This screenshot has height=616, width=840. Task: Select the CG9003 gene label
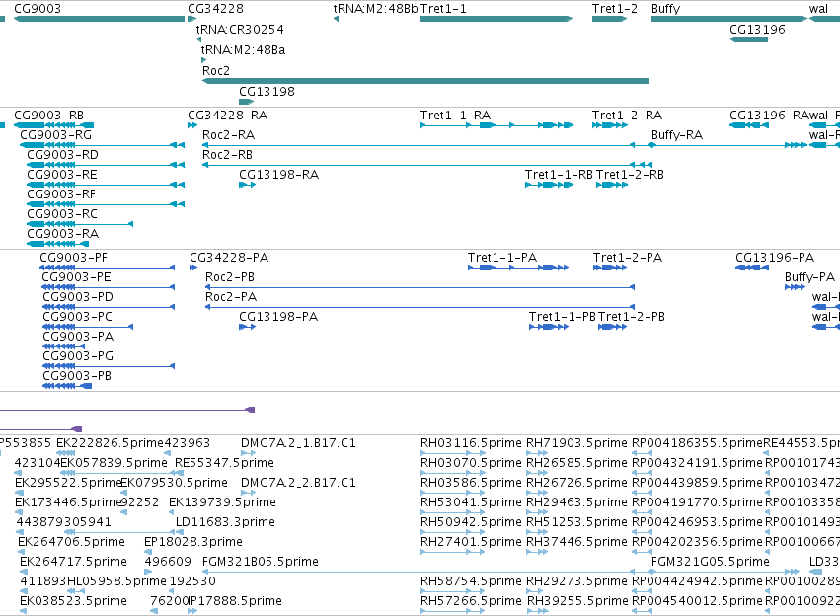click(x=38, y=9)
